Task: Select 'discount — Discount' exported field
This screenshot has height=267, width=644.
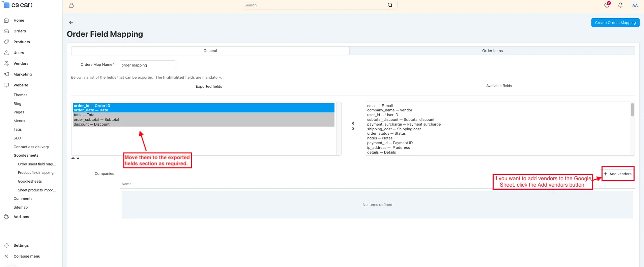Action: tap(204, 124)
